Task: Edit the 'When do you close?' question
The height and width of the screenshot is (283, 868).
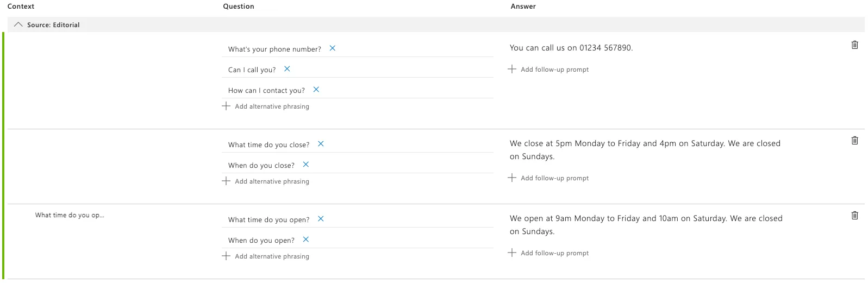Action: [x=261, y=165]
